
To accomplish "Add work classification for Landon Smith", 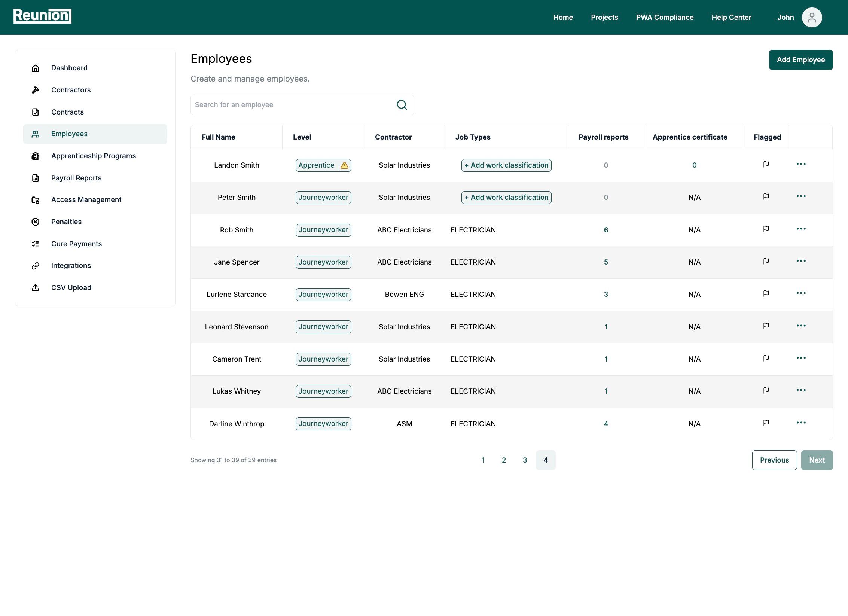I will 506,165.
